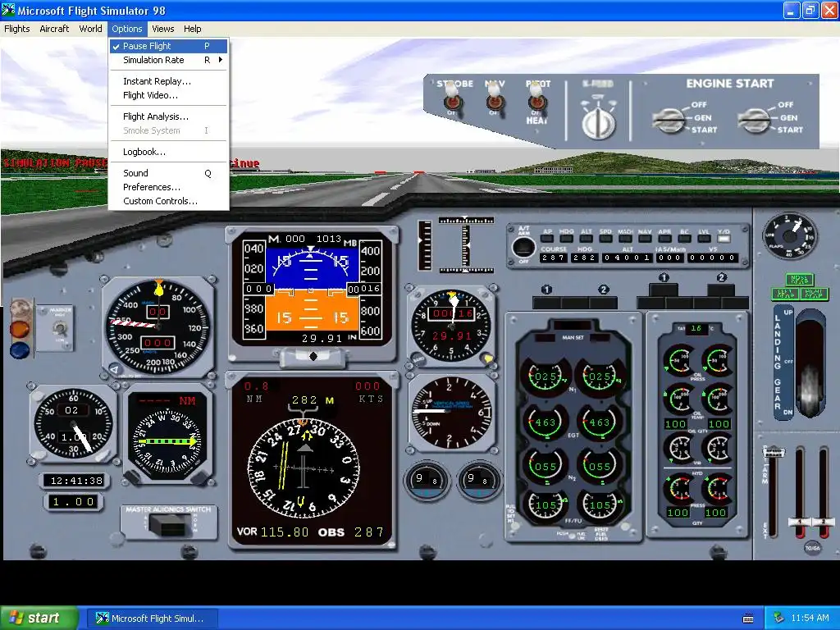Engage the autopilot APR button
840x630 pixels.
pos(664,239)
